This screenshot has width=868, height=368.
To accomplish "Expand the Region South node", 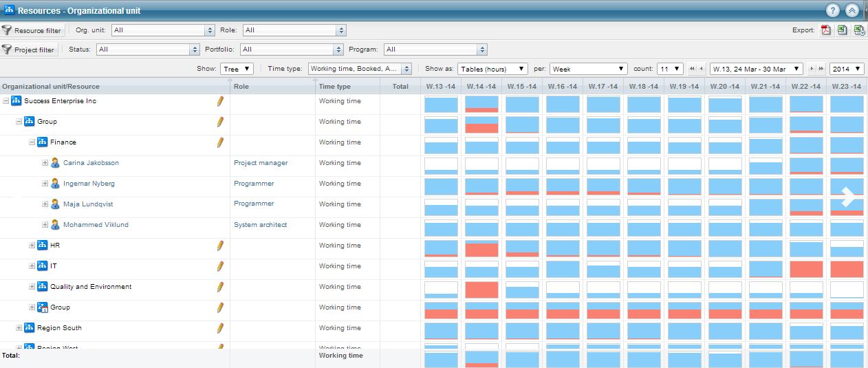I will pyautogui.click(x=19, y=328).
